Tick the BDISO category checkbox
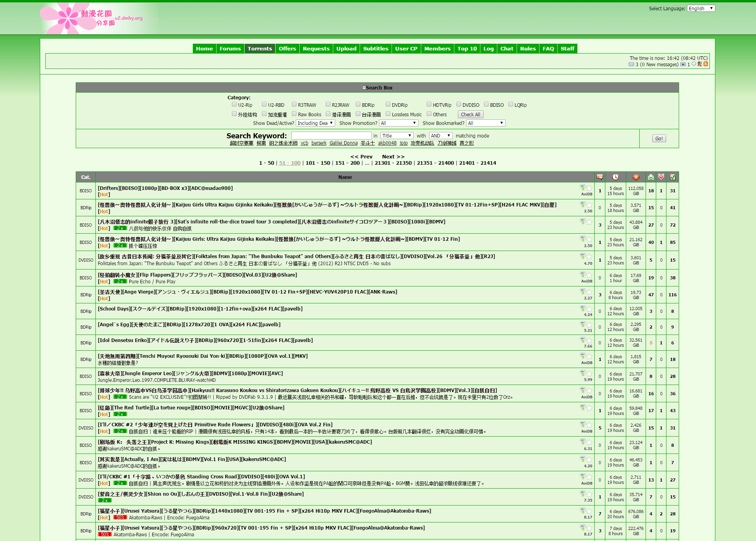The image size is (756, 541). (486, 104)
